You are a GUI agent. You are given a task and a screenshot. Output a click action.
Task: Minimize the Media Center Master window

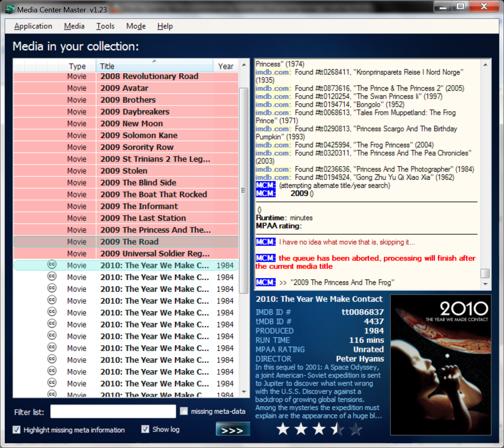coord(444,6)
